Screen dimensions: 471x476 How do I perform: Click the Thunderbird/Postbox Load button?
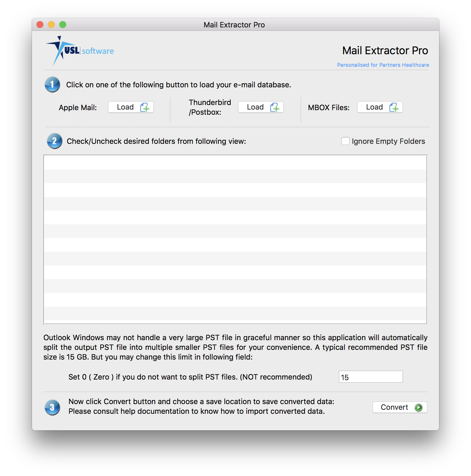tap(261, 107)
